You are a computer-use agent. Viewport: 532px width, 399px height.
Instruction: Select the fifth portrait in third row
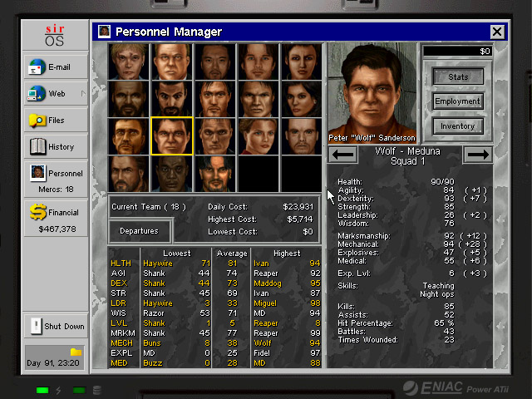(302, 136)
